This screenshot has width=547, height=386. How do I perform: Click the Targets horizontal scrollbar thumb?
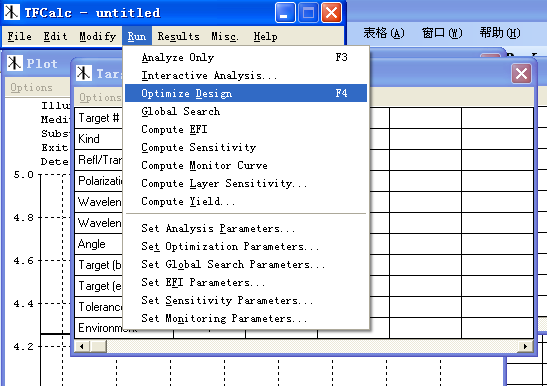(98, 347)
